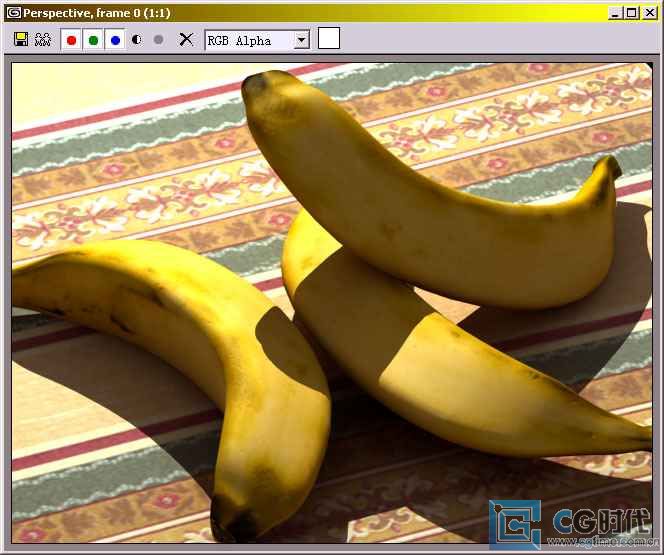The image size is (664, 555).
Task: Click the Perspective frame title bar text
Action: [97, 13]
